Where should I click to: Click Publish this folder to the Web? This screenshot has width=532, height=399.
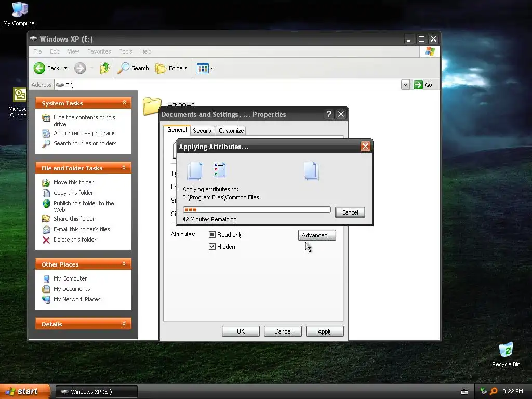[x=84, y=206]
